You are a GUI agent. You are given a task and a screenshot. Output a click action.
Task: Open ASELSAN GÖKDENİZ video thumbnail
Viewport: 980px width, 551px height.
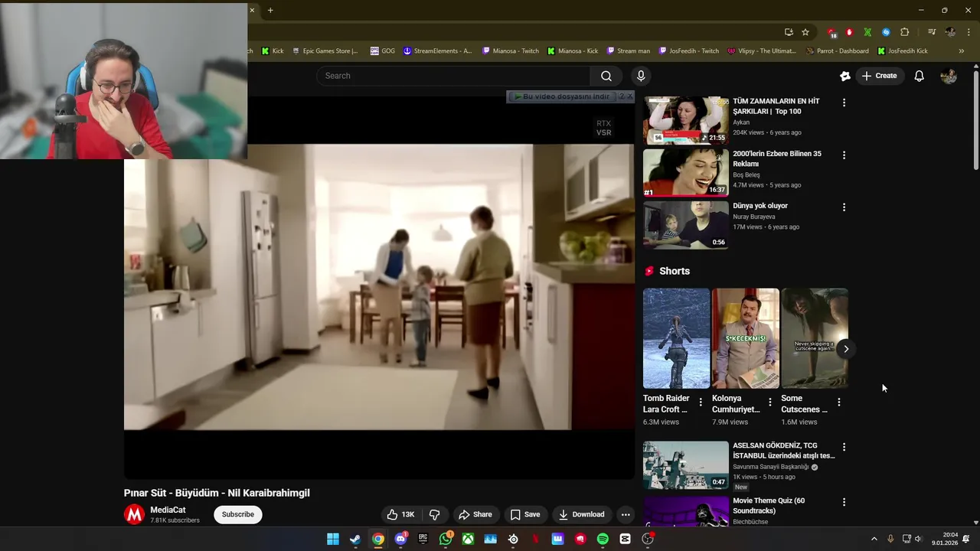(685, 465)
